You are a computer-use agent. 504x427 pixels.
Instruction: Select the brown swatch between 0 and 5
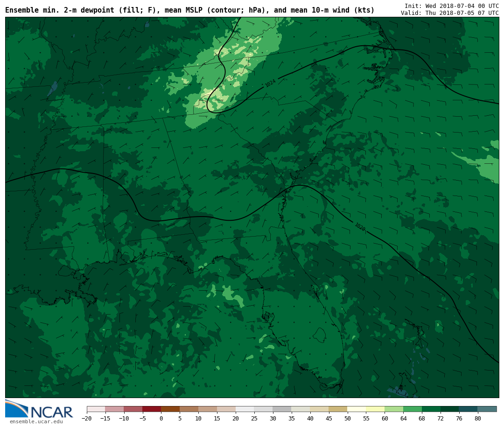click(x=170, y=409)
